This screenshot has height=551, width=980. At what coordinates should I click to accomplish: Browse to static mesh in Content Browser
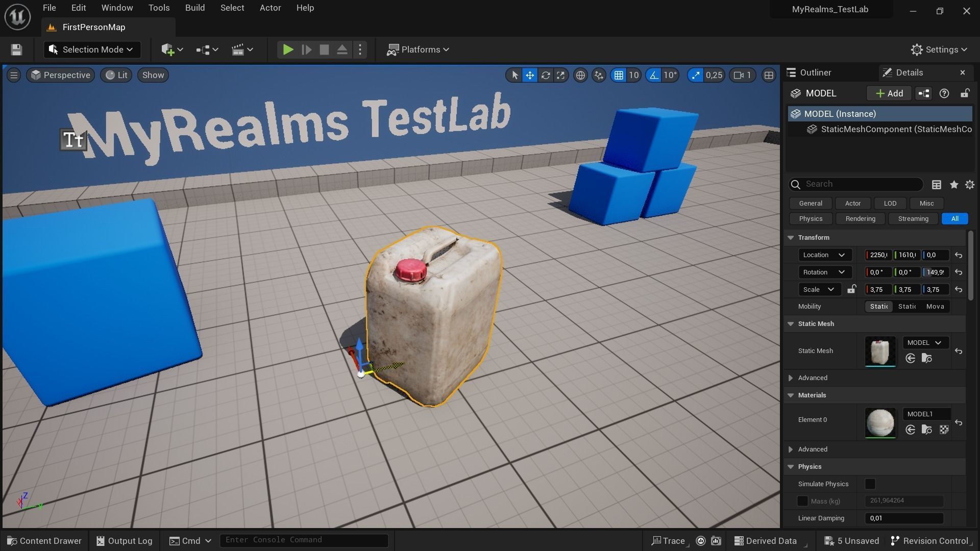point(926,358)
